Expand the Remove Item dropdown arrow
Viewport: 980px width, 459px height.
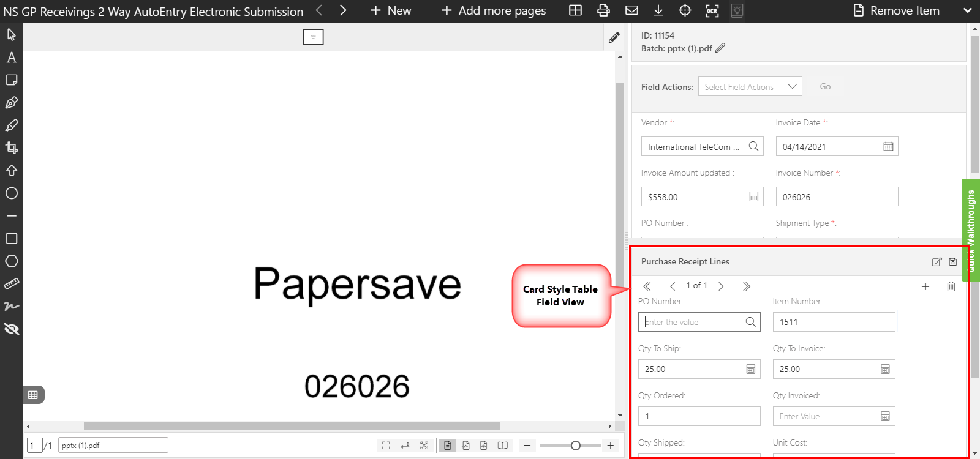tap(968, 10)
